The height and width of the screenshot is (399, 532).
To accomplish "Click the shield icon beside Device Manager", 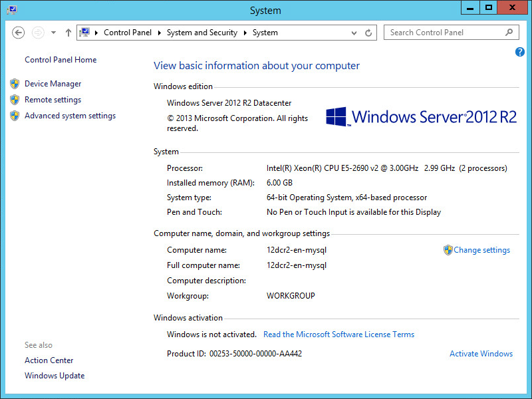I will pyautogui.click(x=15, y=84).
